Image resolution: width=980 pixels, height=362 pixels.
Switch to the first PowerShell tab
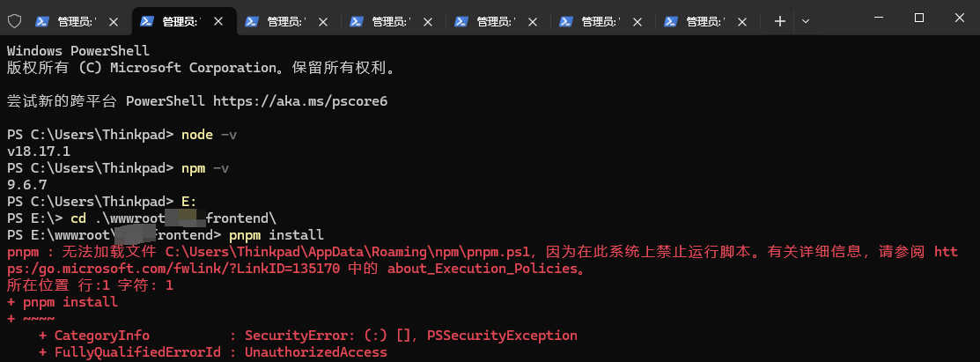77,21
